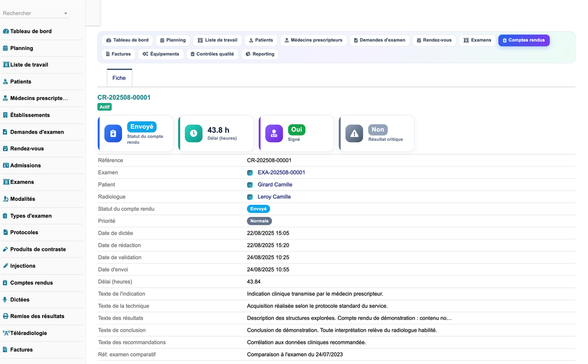This screenshot has width=588, height=364.
Task: Click the Tableau de bord sidebar icon
Action: pyautogui.click(x=6, y=31)
